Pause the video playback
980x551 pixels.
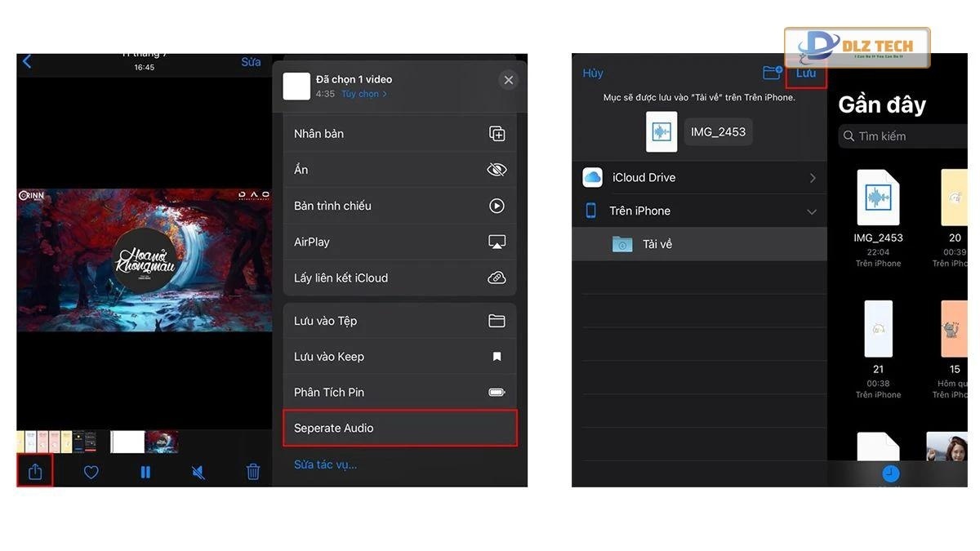pos(145,472)
